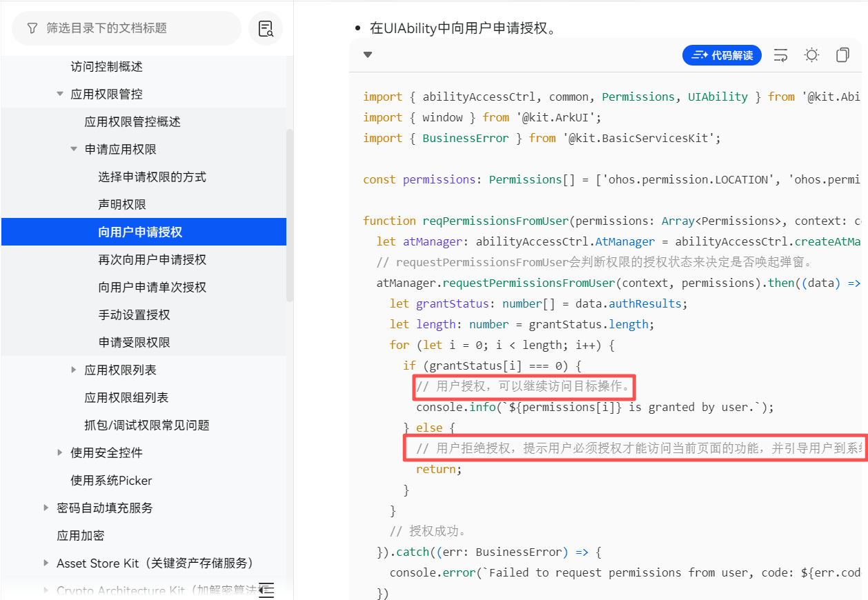Screen dimensions: 868x600
Task: Copy the code block with copy icon
Action: click(x=842, y=55)
